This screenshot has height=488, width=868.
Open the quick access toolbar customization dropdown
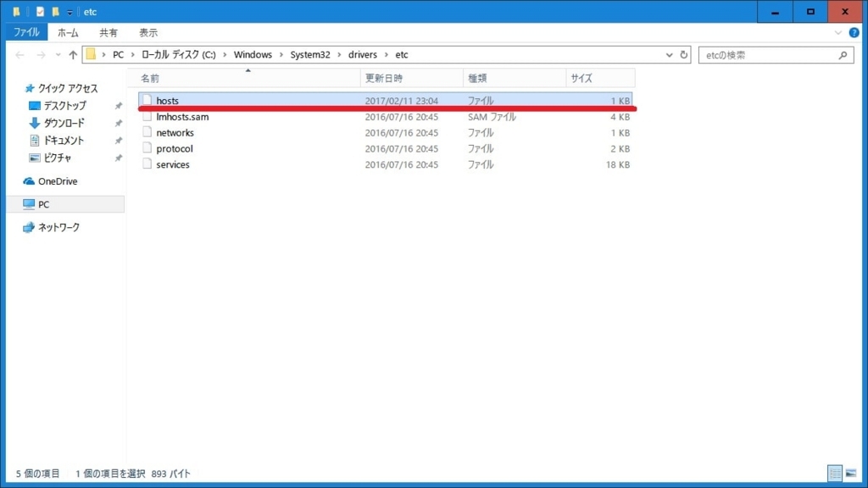pos(70,12)
